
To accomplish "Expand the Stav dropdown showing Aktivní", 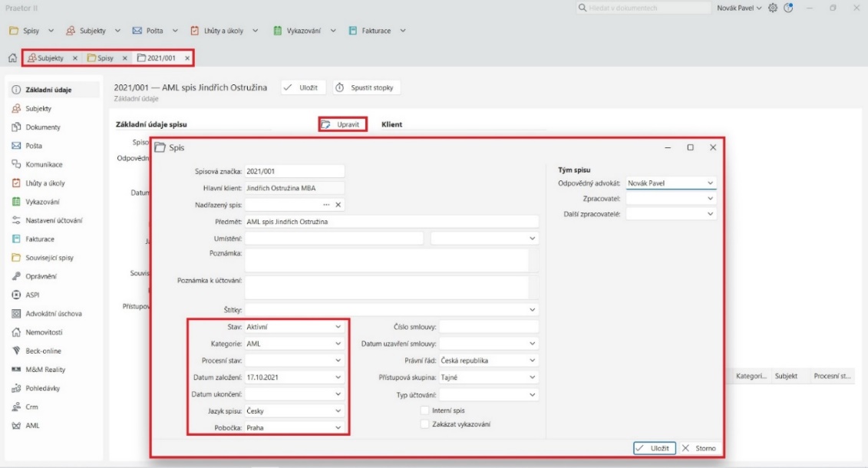I will (338, 327).
